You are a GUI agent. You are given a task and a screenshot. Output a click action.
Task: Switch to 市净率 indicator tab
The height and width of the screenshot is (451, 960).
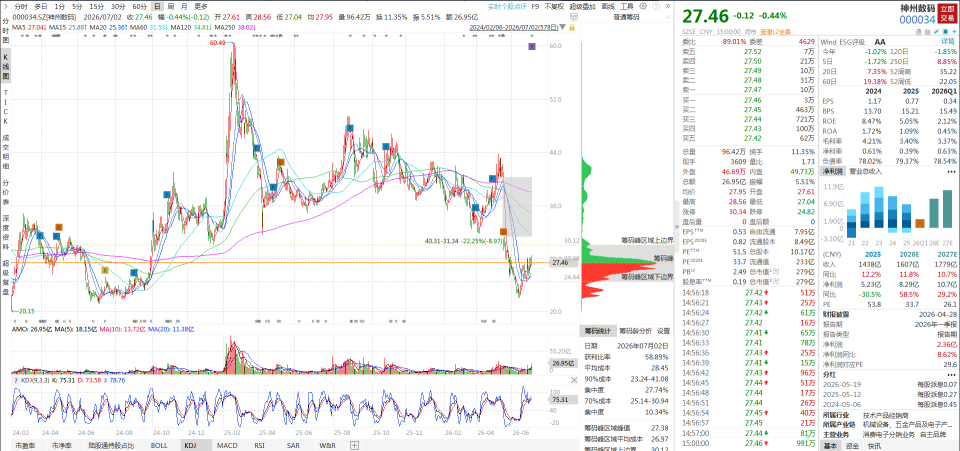pos(62,445)
